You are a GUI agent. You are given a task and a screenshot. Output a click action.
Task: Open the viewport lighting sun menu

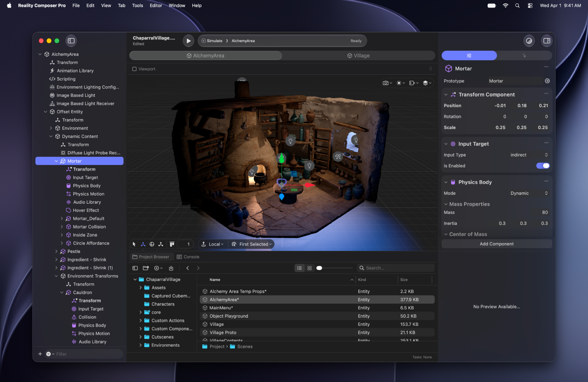pos(400,83)
